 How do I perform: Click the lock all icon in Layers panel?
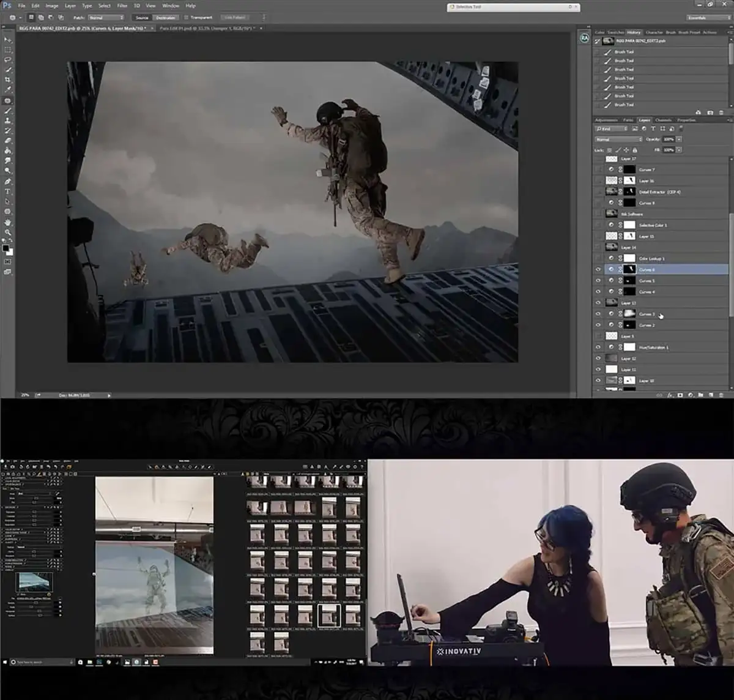(635, 150)
